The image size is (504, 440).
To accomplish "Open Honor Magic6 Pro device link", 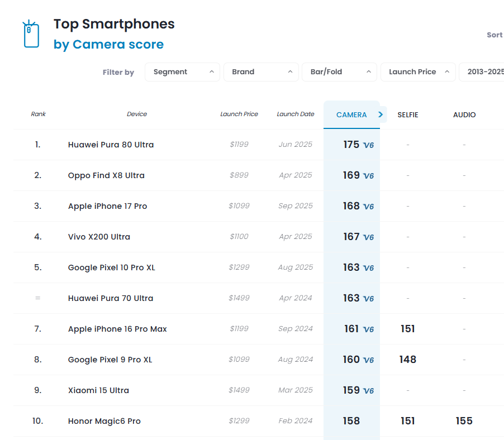I will point(104,421).
